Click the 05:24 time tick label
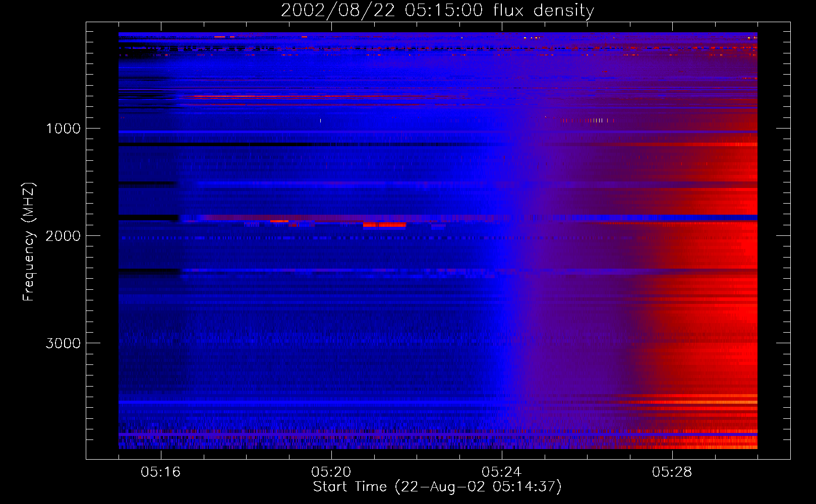The height and width of the screenshot is (504, 816). click(501, 472)
